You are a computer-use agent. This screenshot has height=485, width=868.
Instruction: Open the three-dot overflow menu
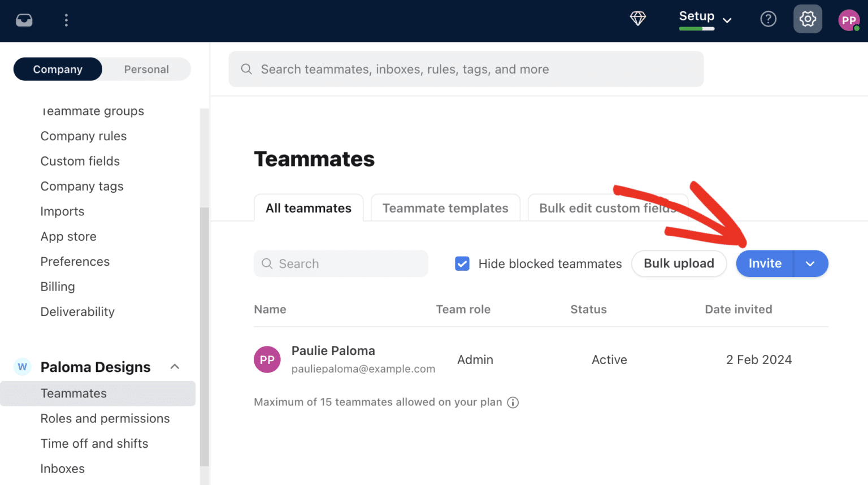click(66, 20)
